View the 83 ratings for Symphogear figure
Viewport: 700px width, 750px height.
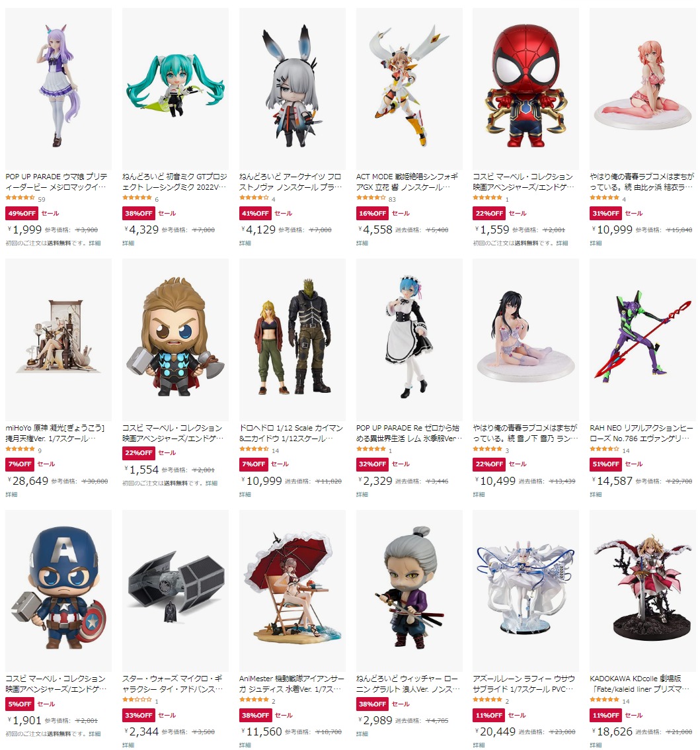pyautogui.click(x=376, y=198)
